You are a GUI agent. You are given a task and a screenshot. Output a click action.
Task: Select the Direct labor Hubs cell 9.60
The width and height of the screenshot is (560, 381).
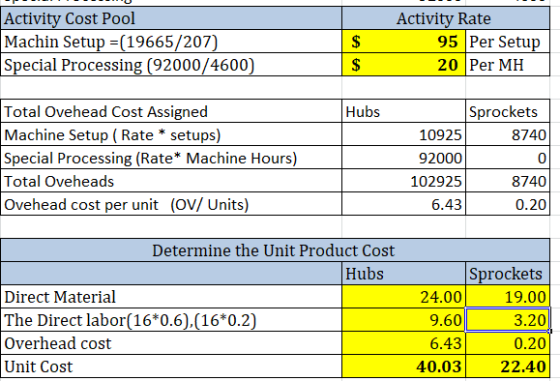pyautogui.click(x=404, y=320)
